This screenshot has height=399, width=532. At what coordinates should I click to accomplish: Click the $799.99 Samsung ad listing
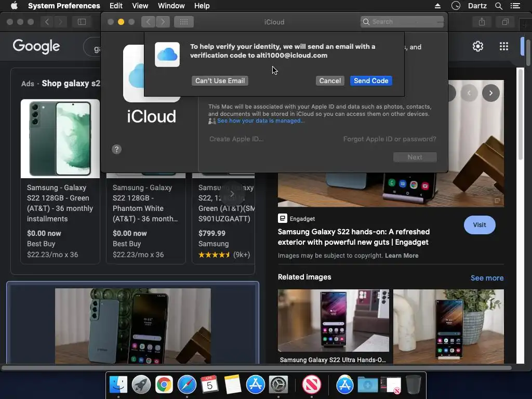tap(223, 219)
